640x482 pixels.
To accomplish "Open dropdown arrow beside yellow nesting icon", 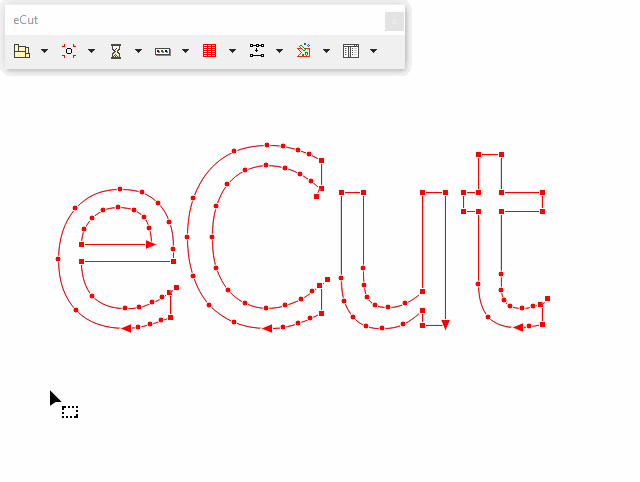I will click(44, 51).
